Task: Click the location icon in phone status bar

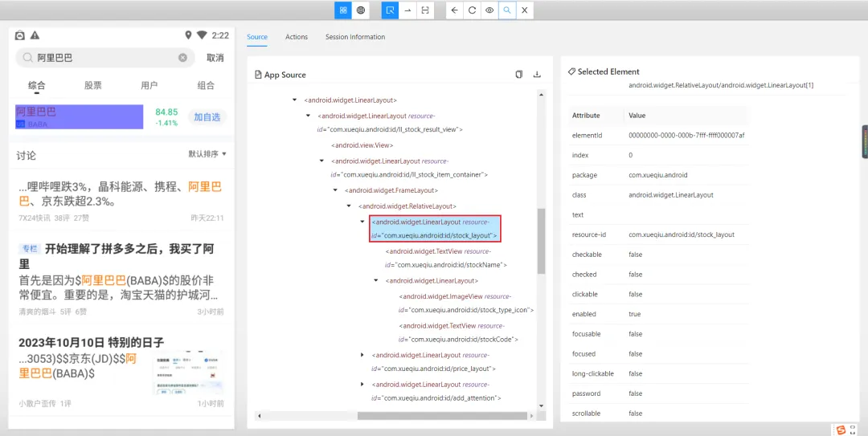Action: click(x=188, y=35)
